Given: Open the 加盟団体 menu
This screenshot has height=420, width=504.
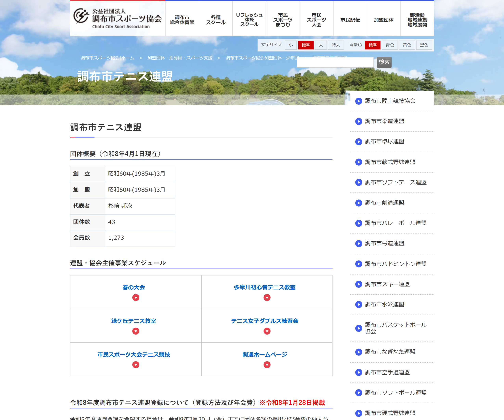Looking at the screenshot, I should (x=384, y=19).
